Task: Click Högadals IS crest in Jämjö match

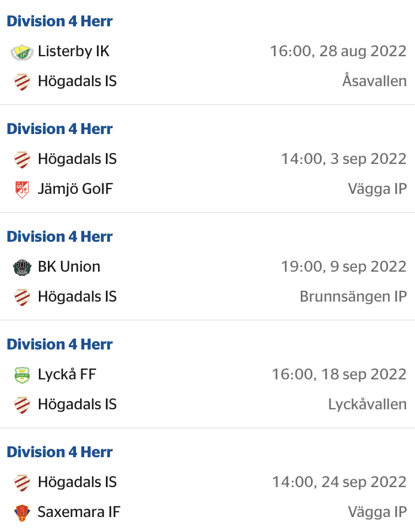Action: (22, 159)
